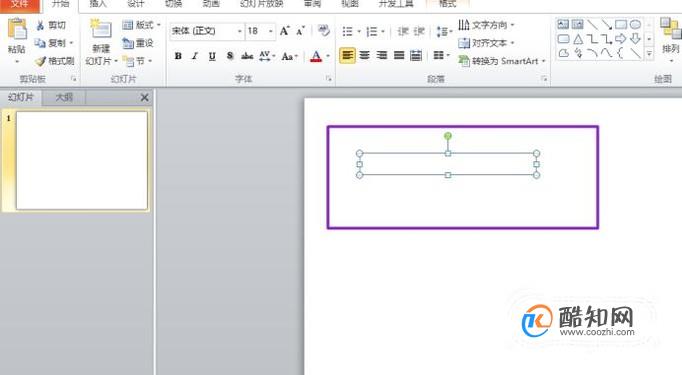Image resolution: width=682 pixels, height=375 pixels.
Task: Click the bulleted list icon
Action: click(x=348, y=31)
